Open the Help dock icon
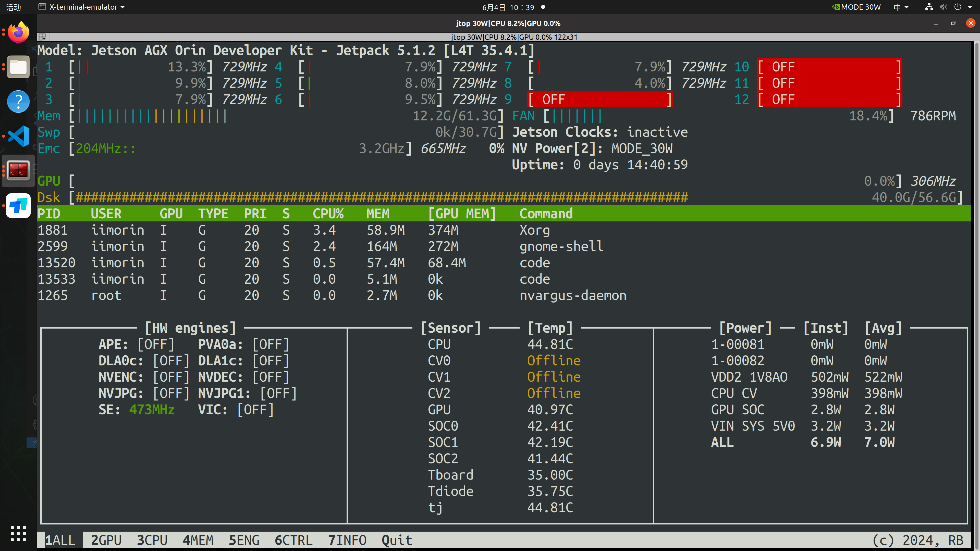The width and height of the screenshot is (980, 551). tap(18, 102)
